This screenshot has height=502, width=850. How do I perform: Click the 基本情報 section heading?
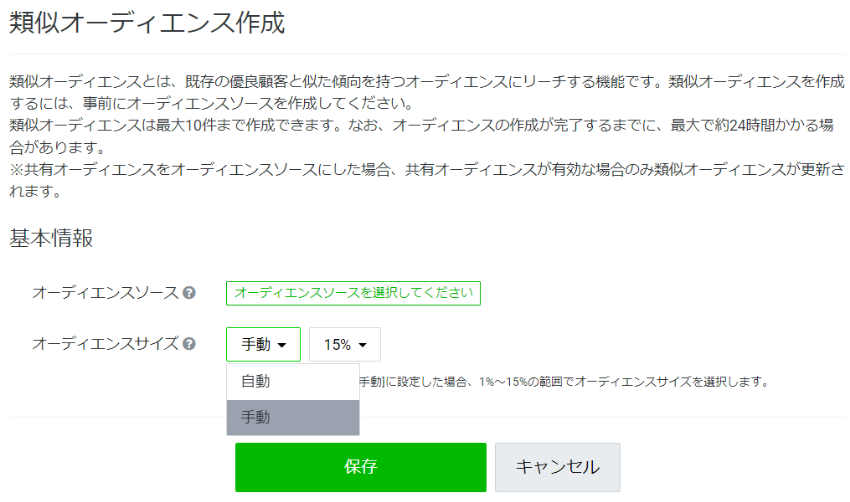click(51, 238)
